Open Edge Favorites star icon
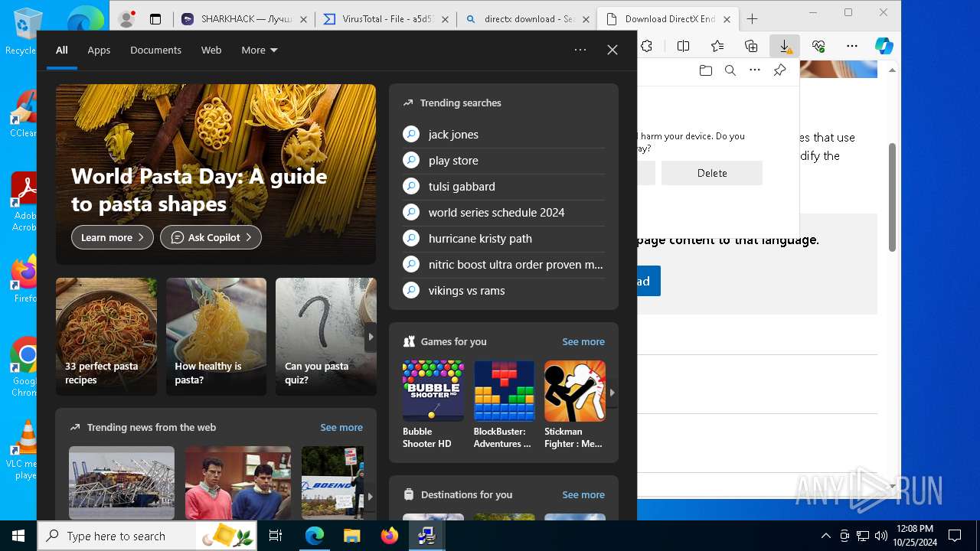The width and height of the screenshot is (980, 551). tap(717, 46)
